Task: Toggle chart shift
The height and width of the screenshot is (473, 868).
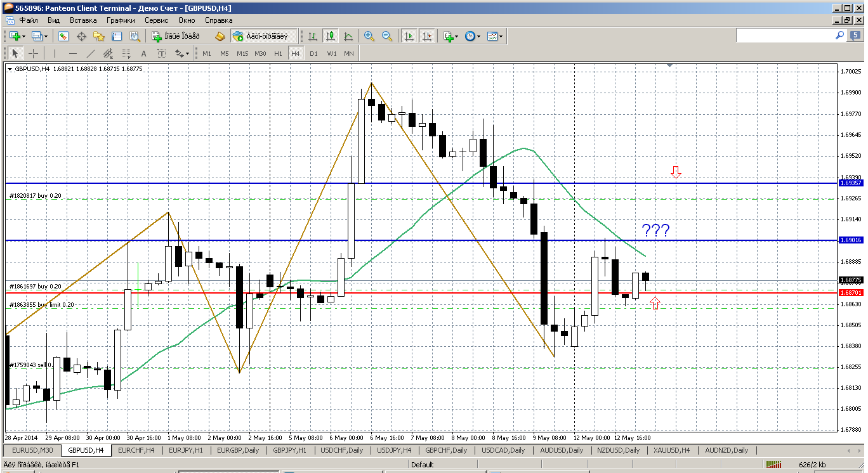Action: 427,36
